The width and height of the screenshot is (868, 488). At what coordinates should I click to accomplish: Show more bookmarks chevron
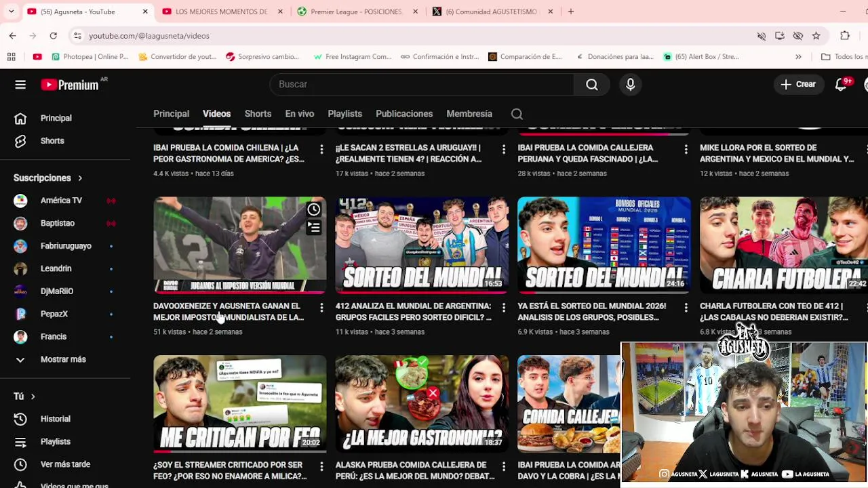tap(798, 57)
